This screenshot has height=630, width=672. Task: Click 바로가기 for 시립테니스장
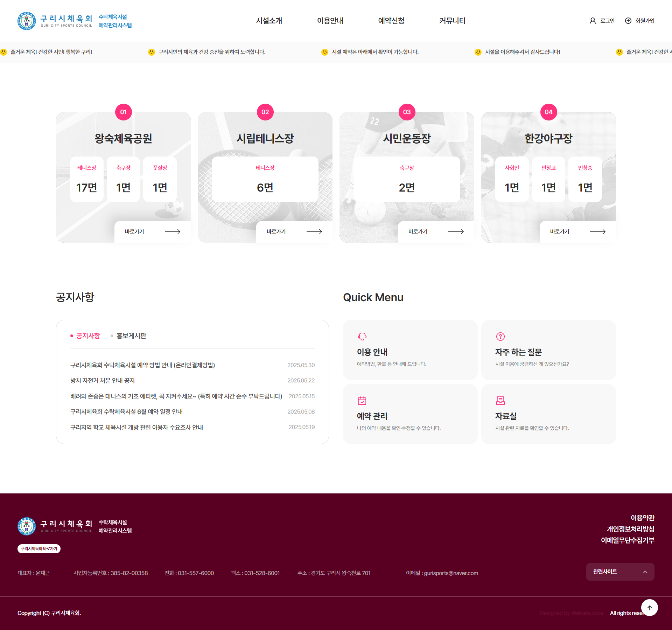pos(294,231)
